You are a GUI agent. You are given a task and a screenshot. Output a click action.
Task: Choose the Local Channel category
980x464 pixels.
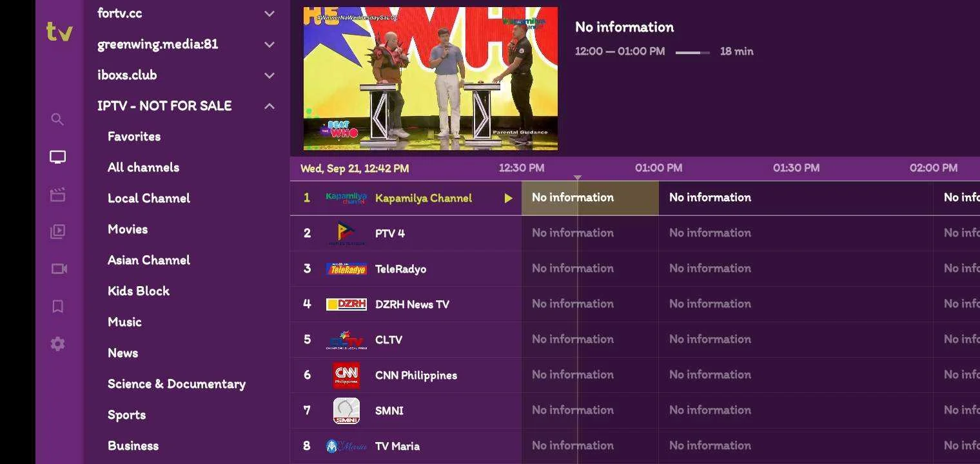pos(149,198)
